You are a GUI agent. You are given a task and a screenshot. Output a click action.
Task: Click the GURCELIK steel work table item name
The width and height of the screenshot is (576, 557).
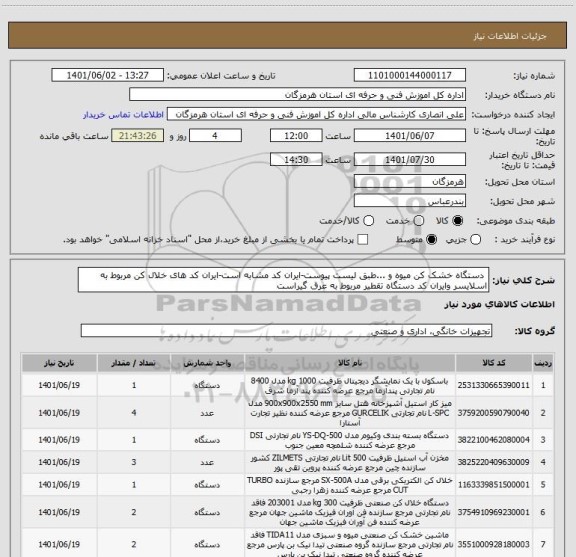[x=350, y=413]
